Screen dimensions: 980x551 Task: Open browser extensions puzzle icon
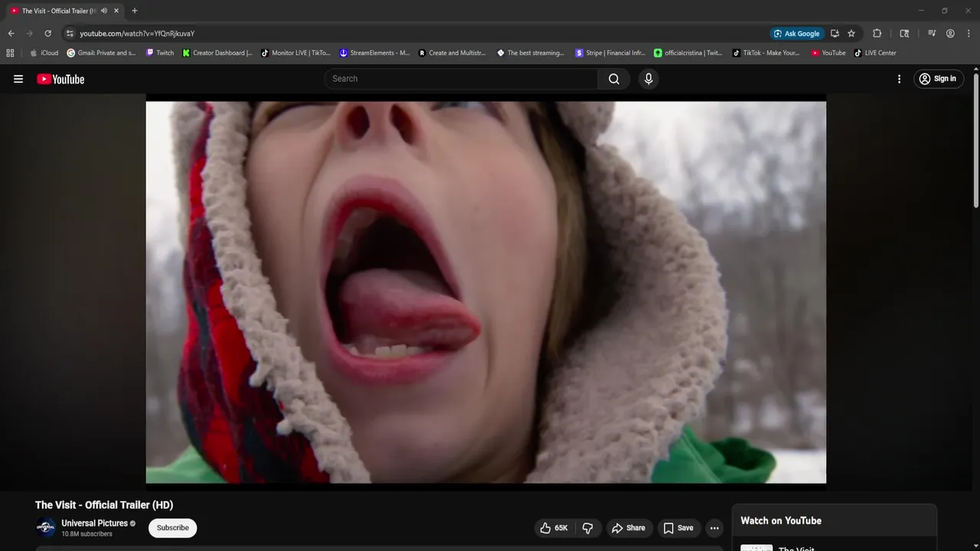tap(877, 34)
